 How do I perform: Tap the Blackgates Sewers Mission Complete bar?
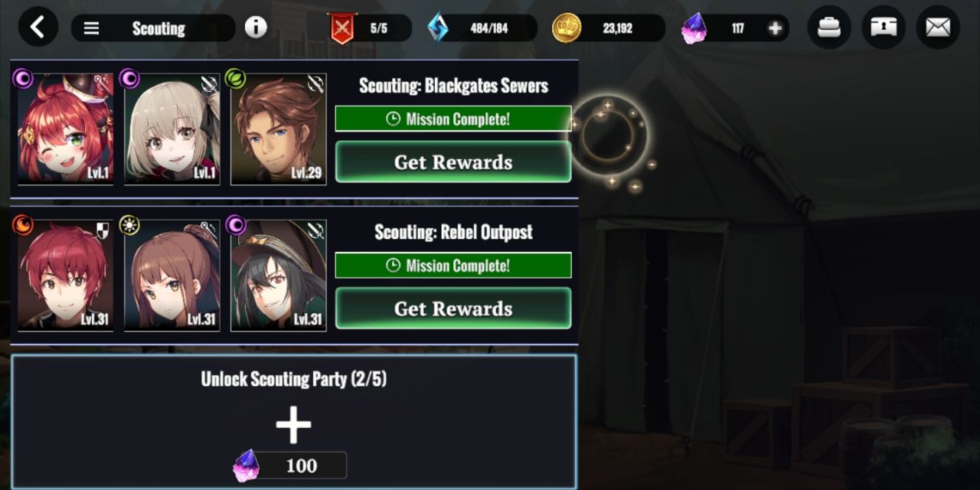[x=453, y=119]
